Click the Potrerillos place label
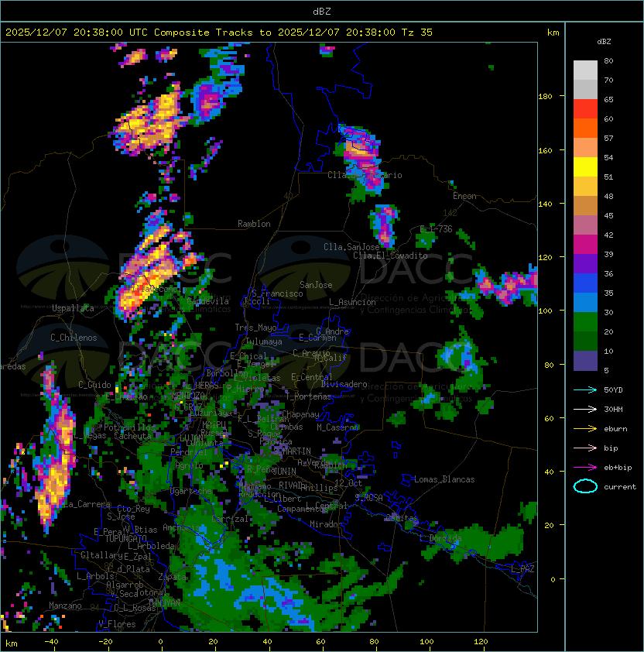 [129, 427]
